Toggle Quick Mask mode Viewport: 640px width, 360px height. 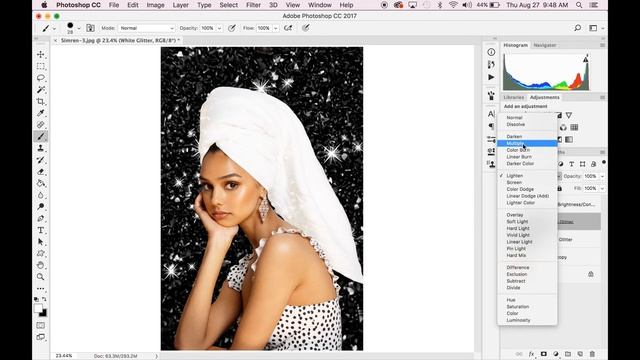pos(40,325)
